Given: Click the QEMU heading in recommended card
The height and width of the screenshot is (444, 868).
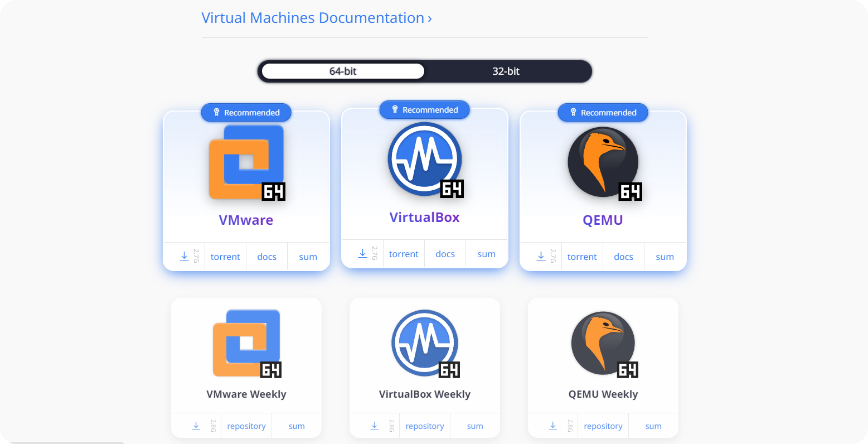Looking at the screenshot, I should 603,220.
